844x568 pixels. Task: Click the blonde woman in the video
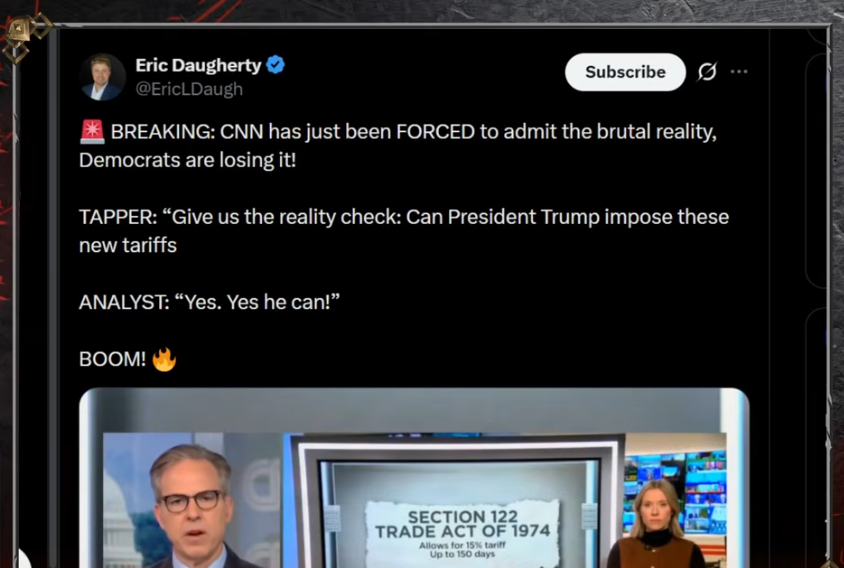(x=655, y=523)
